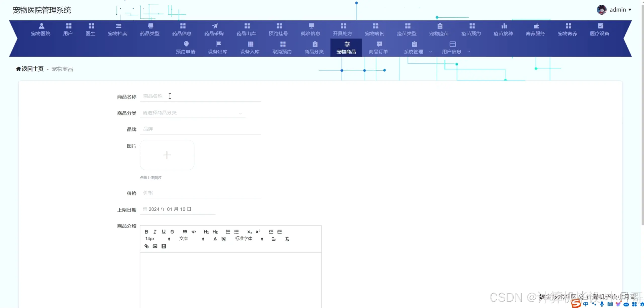This screenshot has width=644, height=308.
Task: Click the image upload plus box
Action: tap(167, 155)
